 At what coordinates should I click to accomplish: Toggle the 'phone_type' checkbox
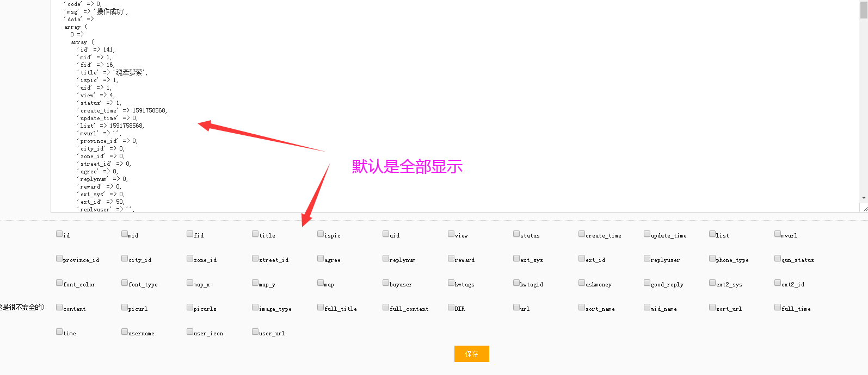(x=712, y=259)
